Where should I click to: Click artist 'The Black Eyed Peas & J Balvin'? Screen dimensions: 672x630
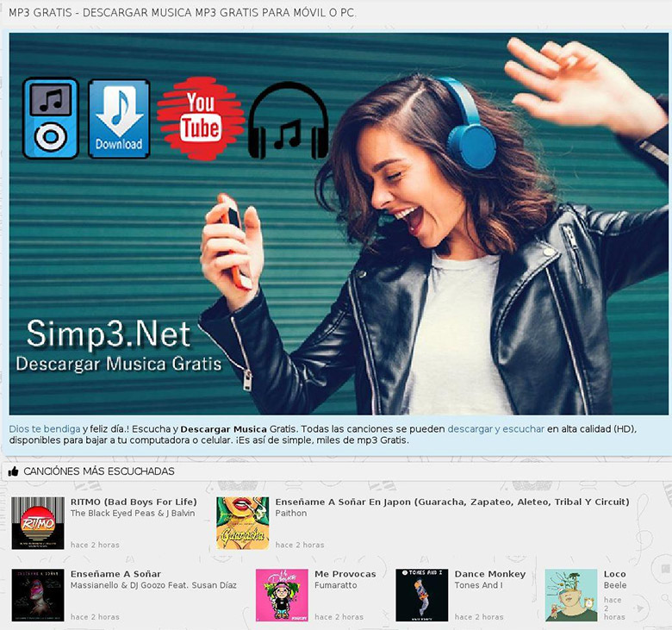[133, 513]
